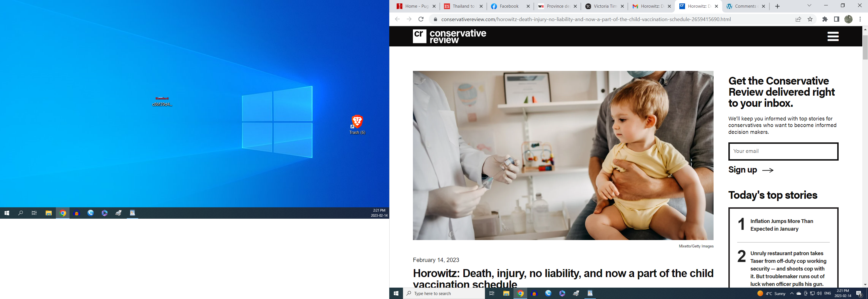This screenshot has height=299, width=868.
Task: Open the hamburger navigation menu
Action: pos(833,36)
